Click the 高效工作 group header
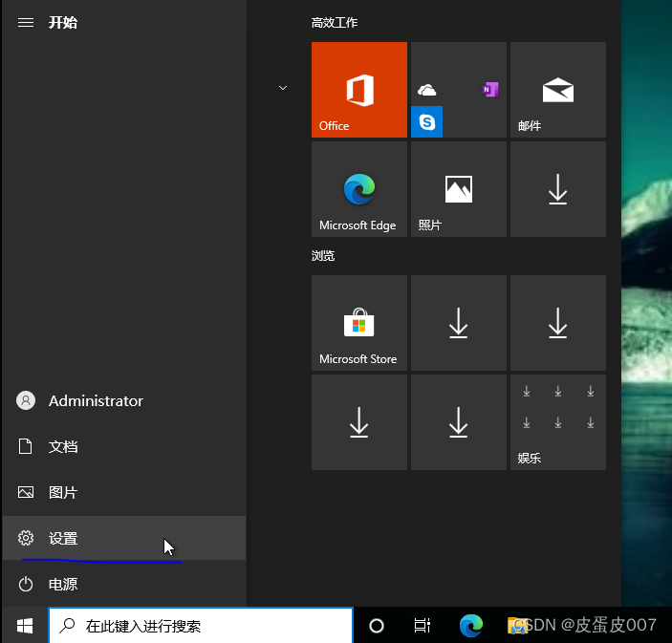The width and height of the screenshot is (672, 643). click(335, 22)
